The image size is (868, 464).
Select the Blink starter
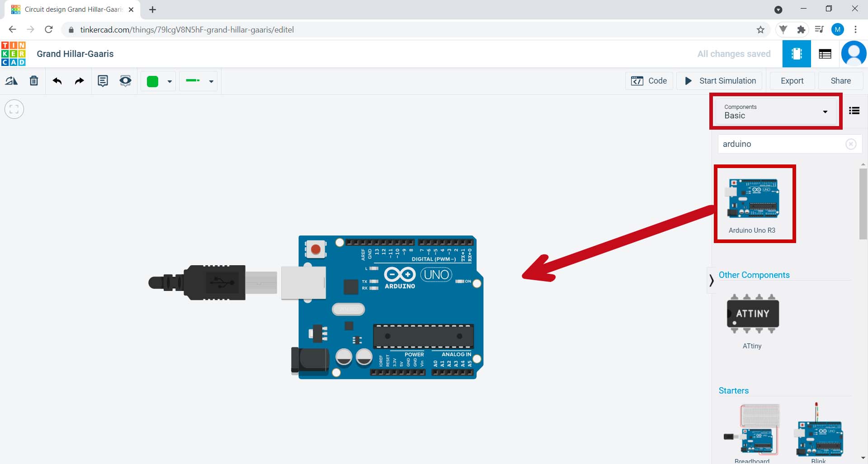(x=818, y=433)
